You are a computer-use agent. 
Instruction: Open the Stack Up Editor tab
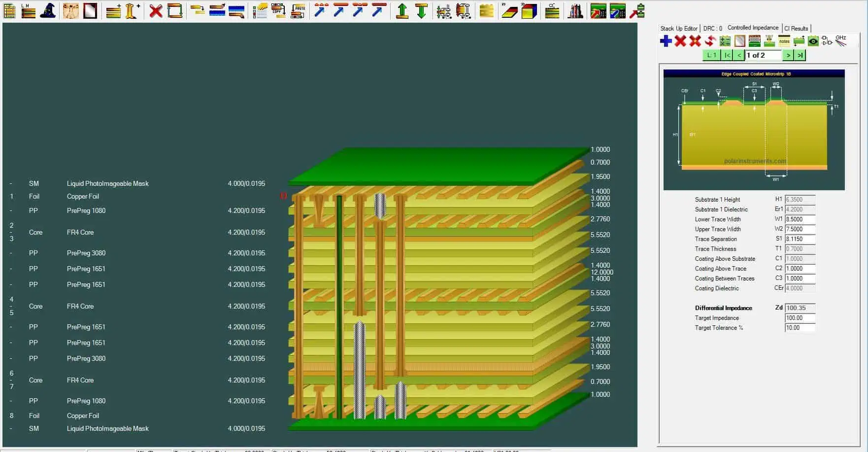[x=678, y=29]
